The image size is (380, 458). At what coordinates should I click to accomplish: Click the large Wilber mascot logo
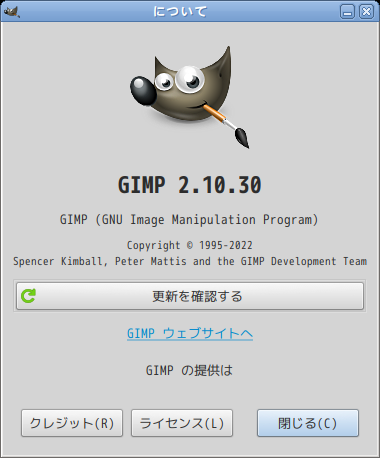(x=190, y=97)
